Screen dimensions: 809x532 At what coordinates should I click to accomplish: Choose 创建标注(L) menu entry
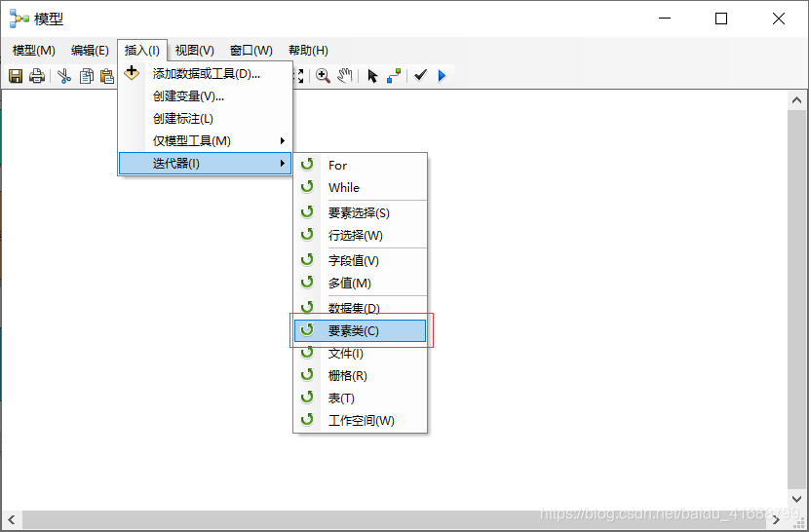(x=206, y=119)
